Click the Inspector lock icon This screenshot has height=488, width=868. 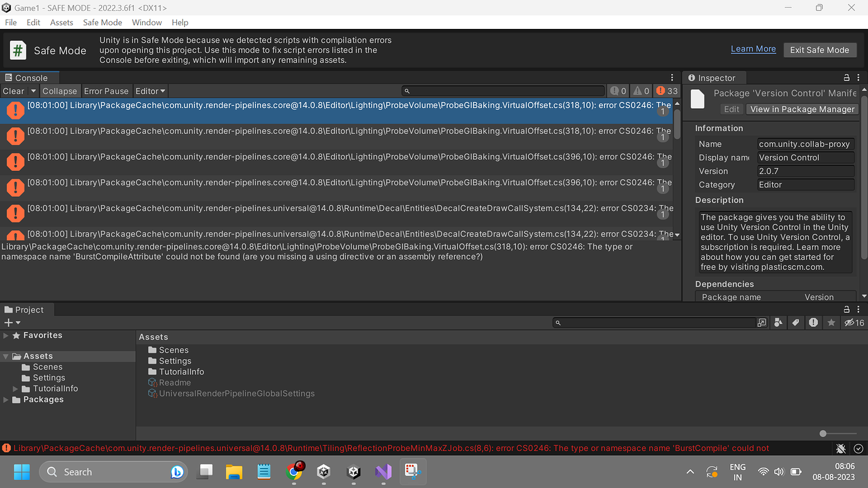pos(847,77)
